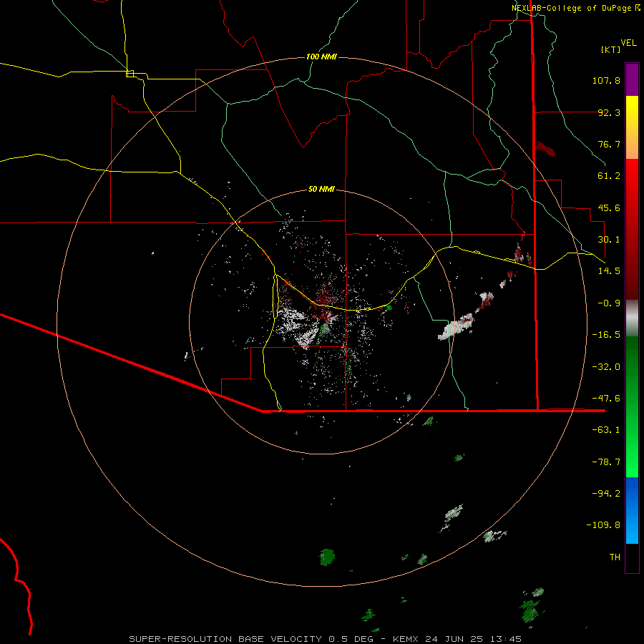Select the 30.1 scale value
Screen dimensions: 644x644
pyautogui.click(x=609, y=240)
